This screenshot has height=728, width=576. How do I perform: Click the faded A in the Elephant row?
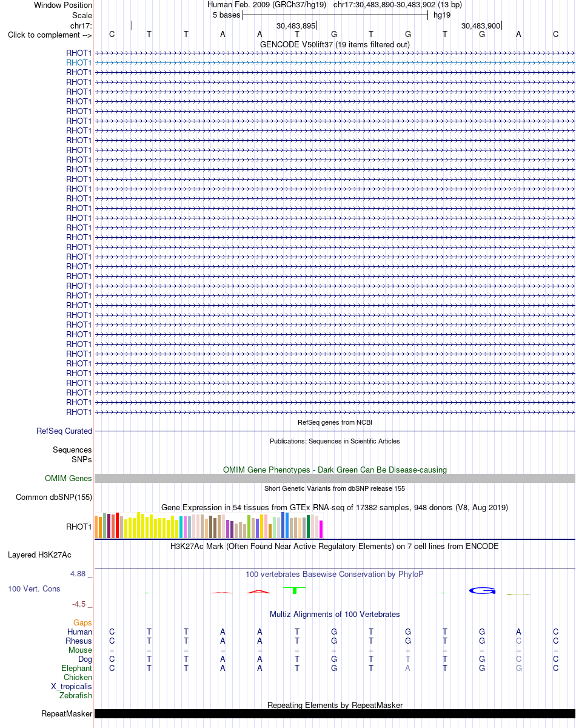click(x=408, y=668)
